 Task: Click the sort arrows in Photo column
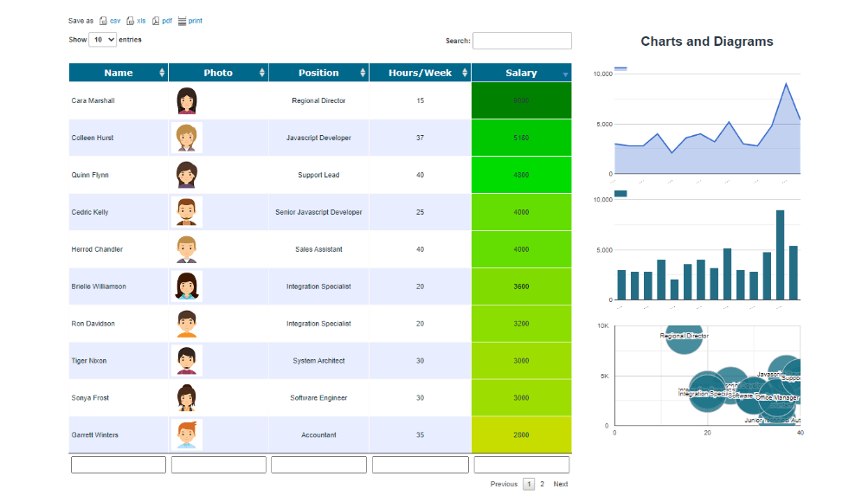262,74
